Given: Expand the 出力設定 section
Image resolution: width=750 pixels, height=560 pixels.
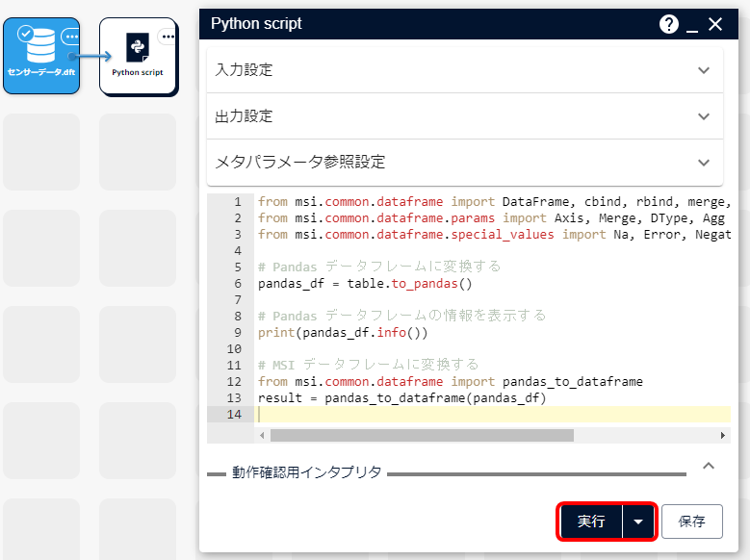Looking at the screenshot, I should [x=464, y=116].
